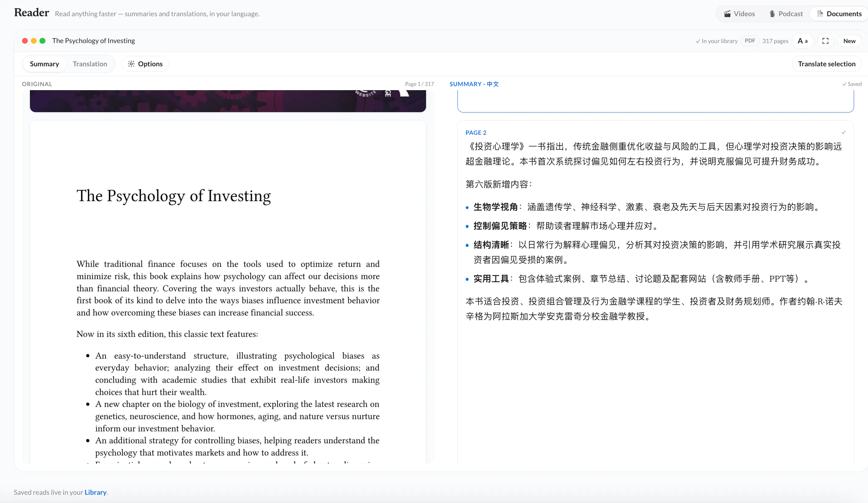
Task: Click the 结构清晰 bullet item
Action: 653,252
